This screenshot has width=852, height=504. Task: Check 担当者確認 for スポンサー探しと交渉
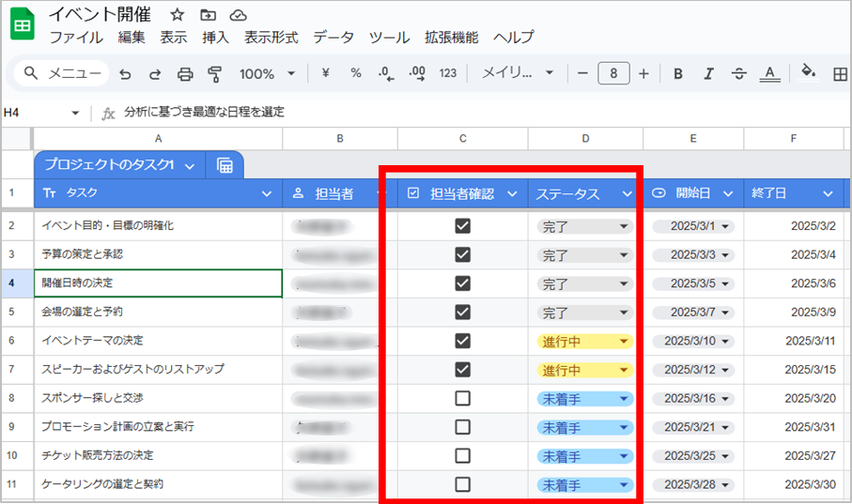pos(462,399)
